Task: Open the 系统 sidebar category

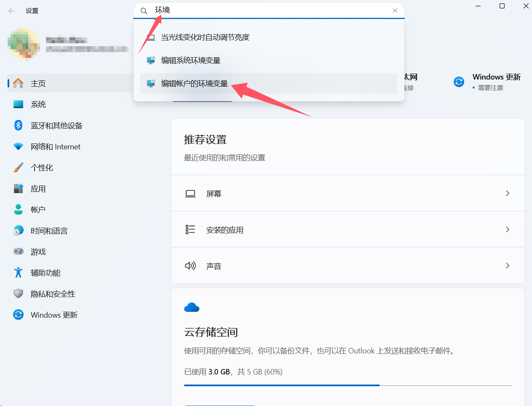Action: coord(38,104)
